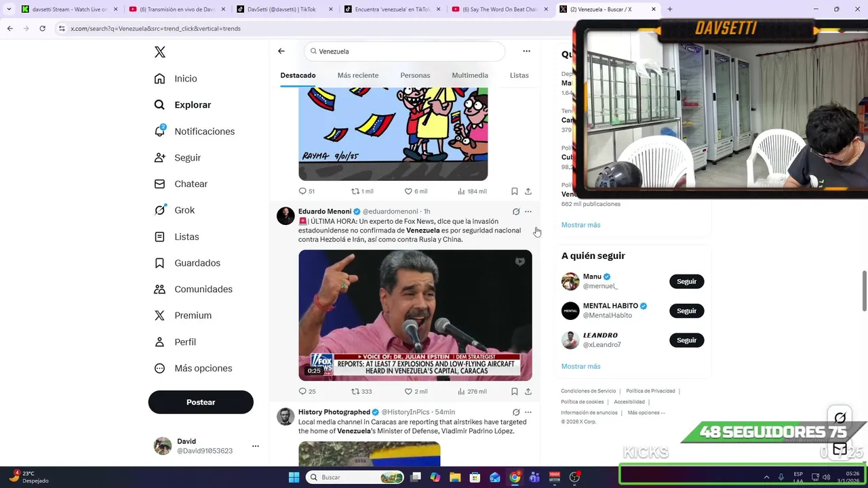This screenshot has height=488, width=868.
Task: Like Eduardo Menoni post with 2 mil likes
Action: click(x=416, y=391)
